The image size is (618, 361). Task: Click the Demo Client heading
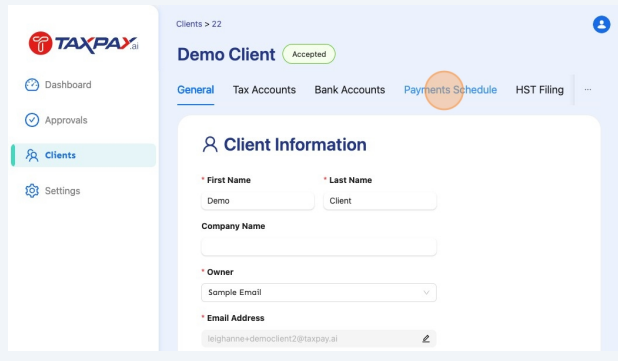[226, 54]
